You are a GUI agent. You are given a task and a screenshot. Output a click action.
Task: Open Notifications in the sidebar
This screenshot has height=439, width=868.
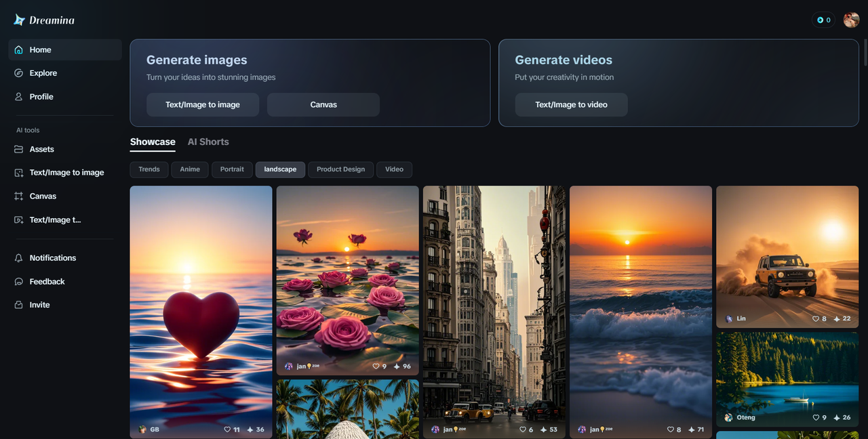[65, 258]
